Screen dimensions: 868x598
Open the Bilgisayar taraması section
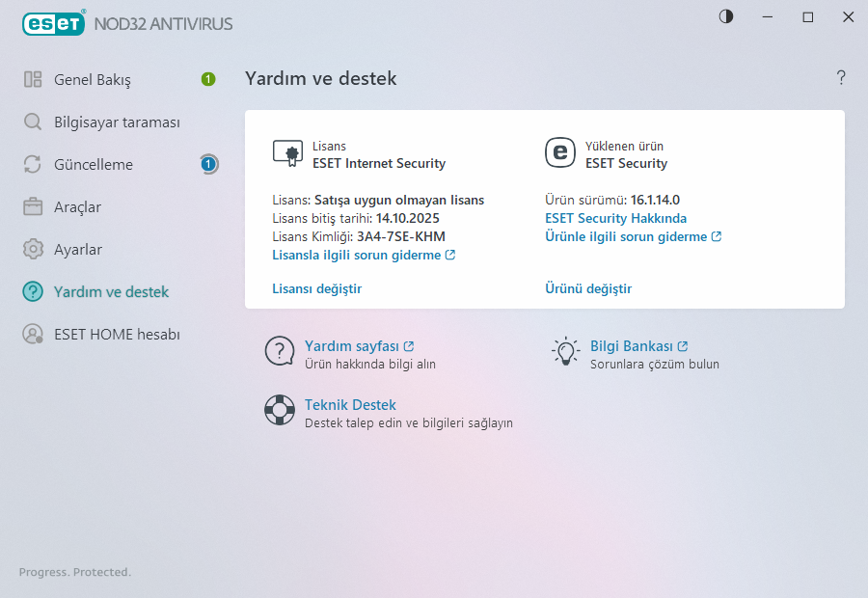[x=119, y=122]
